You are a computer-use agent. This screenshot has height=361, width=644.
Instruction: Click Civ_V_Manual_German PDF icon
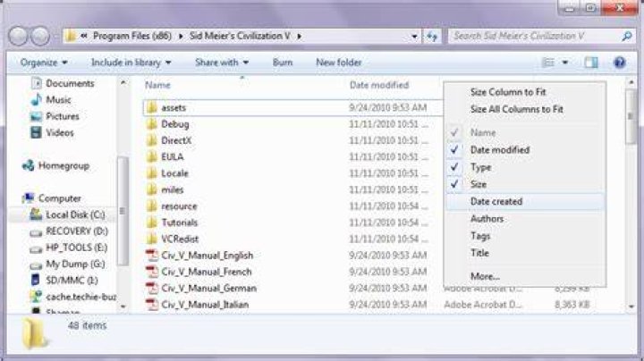[x=152, y=288]
